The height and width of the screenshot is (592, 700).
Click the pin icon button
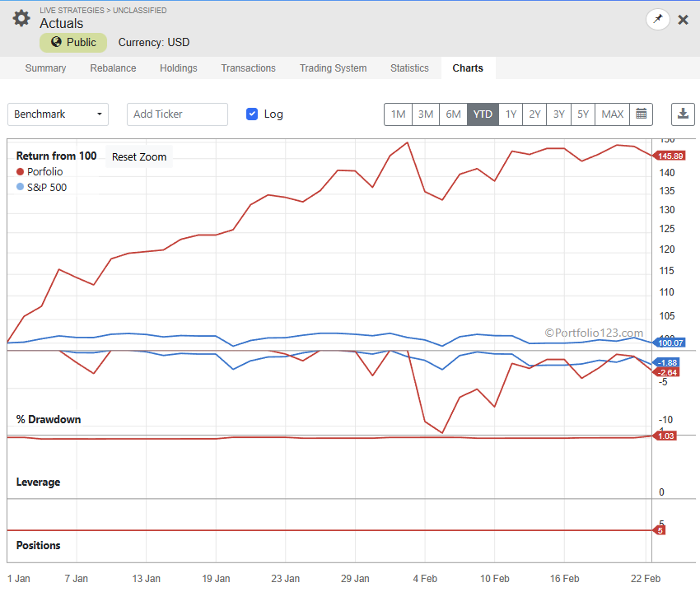click(x=657, y=19)
